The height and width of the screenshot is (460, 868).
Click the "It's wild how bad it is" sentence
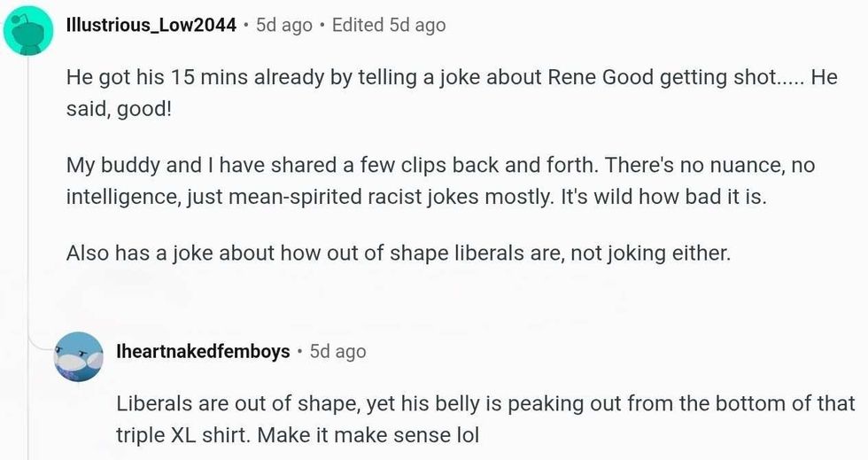(x=663, y=198)
